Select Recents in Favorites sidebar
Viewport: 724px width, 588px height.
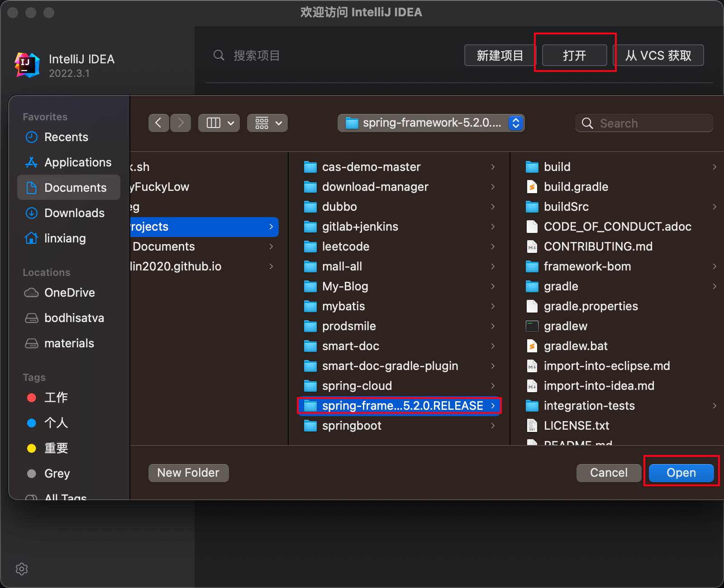[69, 137]
